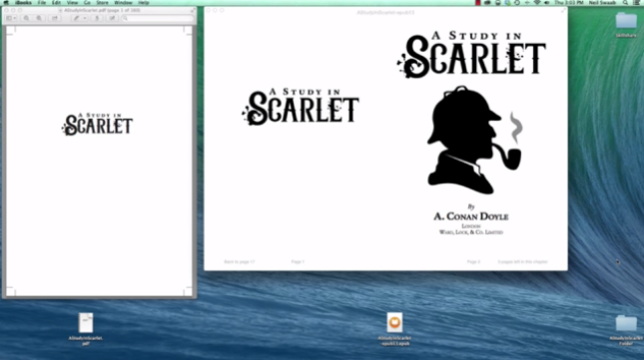Open the Go menu
The width and height of the screenshot is (644, 360).
click(x=87, y=3)
